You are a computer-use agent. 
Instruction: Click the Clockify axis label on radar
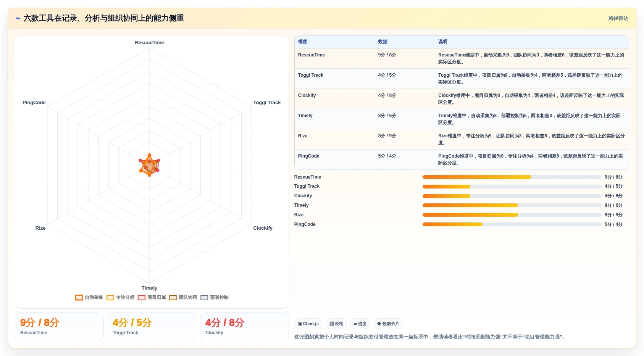(263, 228)
